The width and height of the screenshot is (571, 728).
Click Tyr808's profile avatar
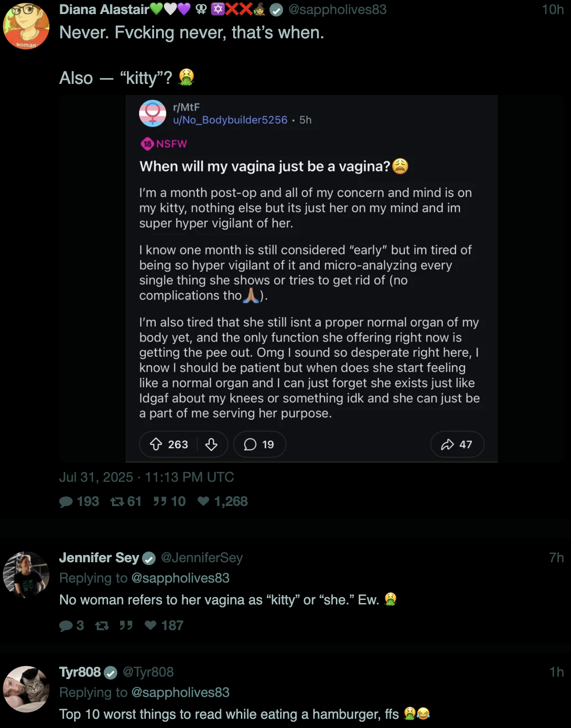(26, 689)
